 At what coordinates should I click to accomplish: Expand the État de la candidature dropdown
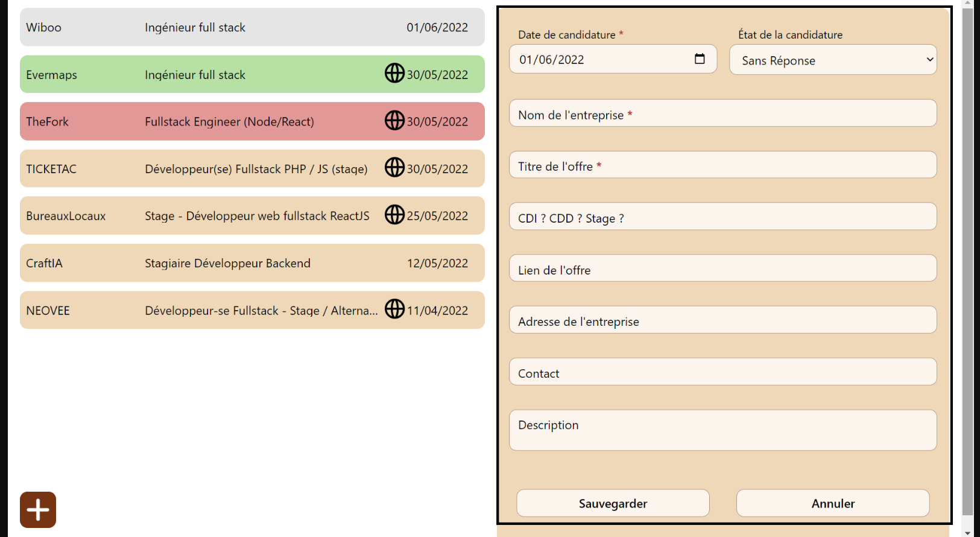[832, 60]
